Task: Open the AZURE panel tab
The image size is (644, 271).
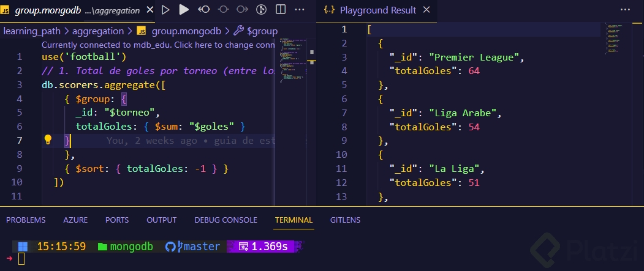Action: (75, 220)
